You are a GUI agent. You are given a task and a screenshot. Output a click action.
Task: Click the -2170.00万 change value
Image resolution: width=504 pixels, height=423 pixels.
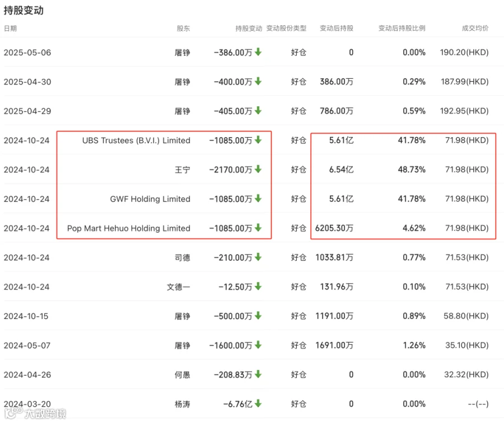[231, 170]
